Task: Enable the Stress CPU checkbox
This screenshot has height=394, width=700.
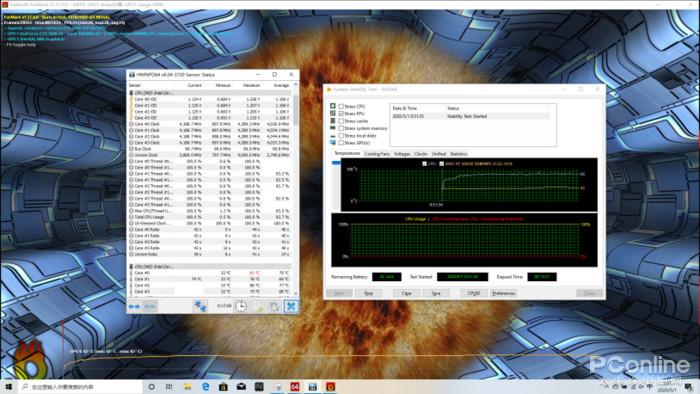Action: tap(341, 107)
